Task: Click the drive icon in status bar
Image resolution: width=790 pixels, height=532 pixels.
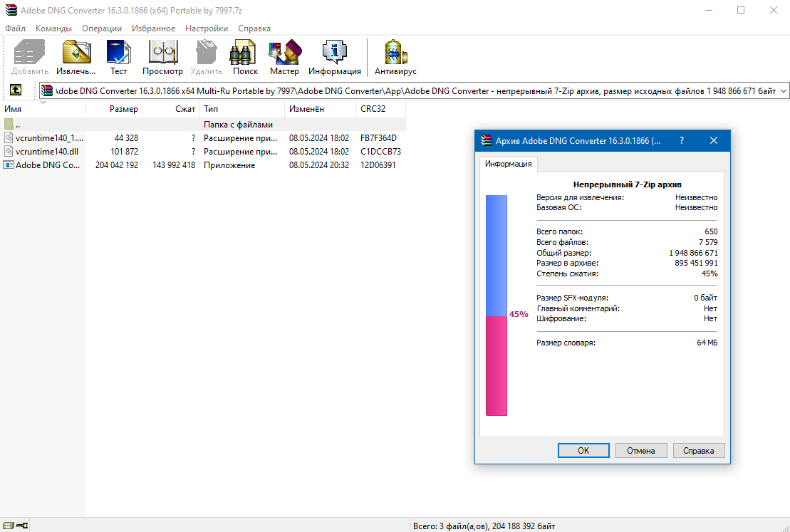Action: (9, 526)
